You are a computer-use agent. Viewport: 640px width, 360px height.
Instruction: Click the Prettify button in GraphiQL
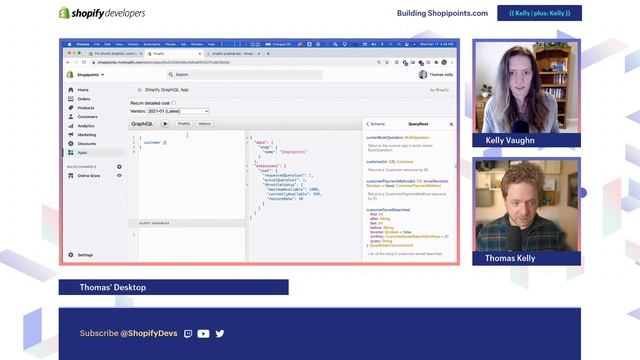point(184,124)
